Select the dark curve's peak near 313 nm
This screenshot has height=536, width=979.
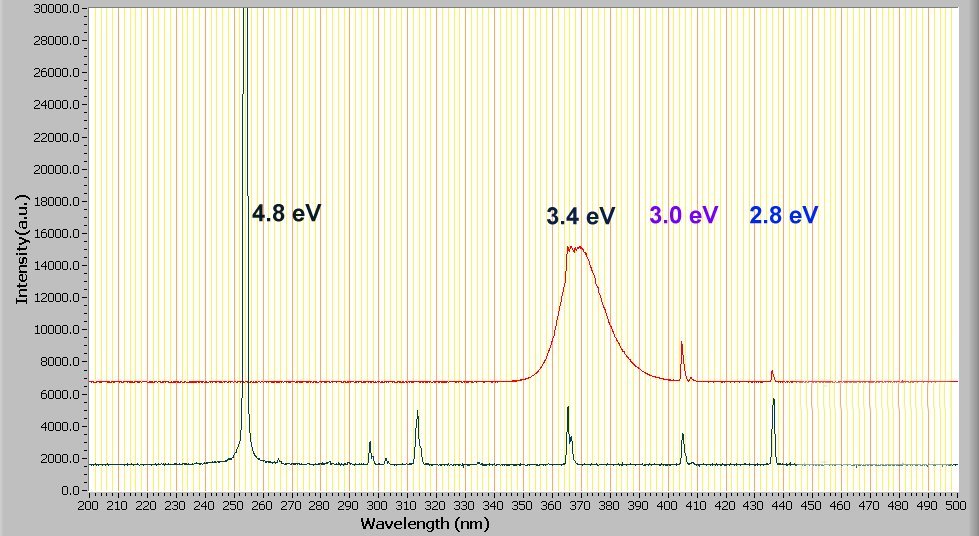coord(417,413)
